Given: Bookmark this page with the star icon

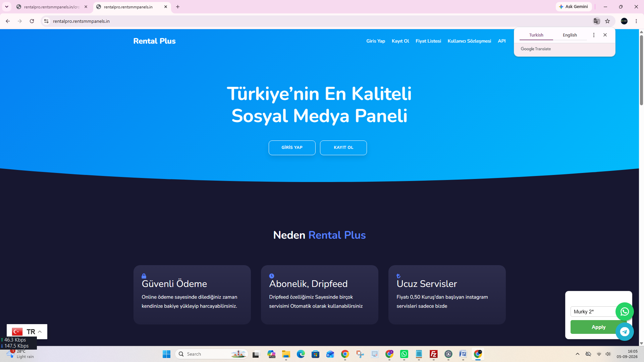Looking at the screenshot, I should pos(607,21).
